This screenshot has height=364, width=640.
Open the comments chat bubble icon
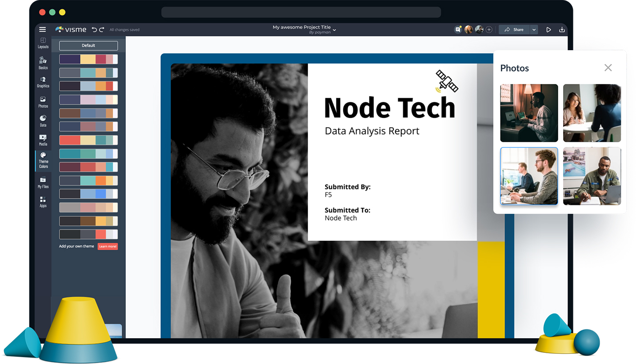458,30
